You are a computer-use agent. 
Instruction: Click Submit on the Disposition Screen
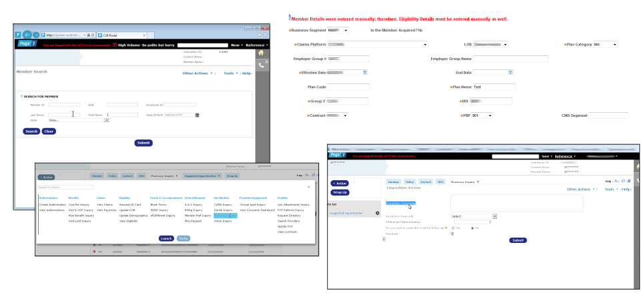[x=518, y=240]
